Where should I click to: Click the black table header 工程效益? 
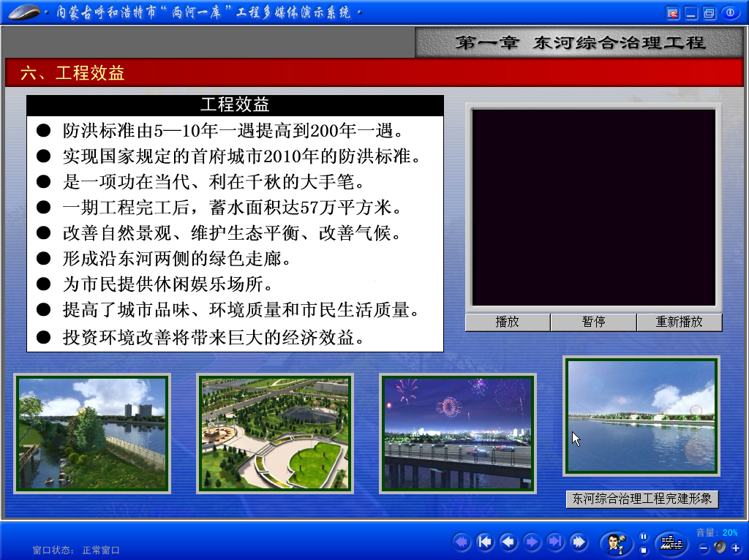pyautogui.click(x=235, y=105)
